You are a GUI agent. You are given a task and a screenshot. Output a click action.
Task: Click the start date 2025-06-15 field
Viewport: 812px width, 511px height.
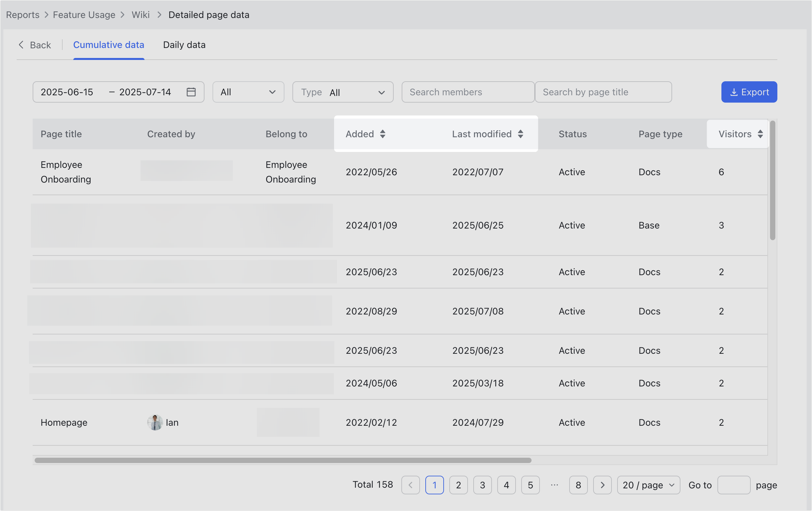coord(67,92)
